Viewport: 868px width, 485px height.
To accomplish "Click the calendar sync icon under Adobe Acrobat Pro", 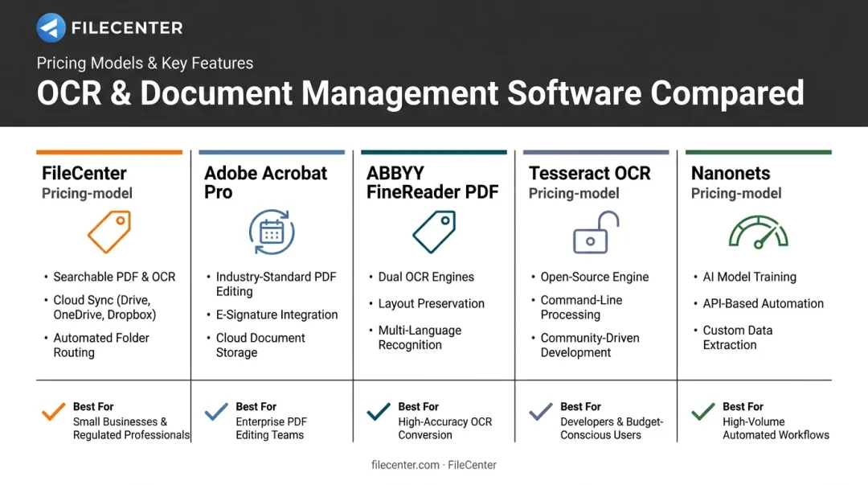I will 272,232.
